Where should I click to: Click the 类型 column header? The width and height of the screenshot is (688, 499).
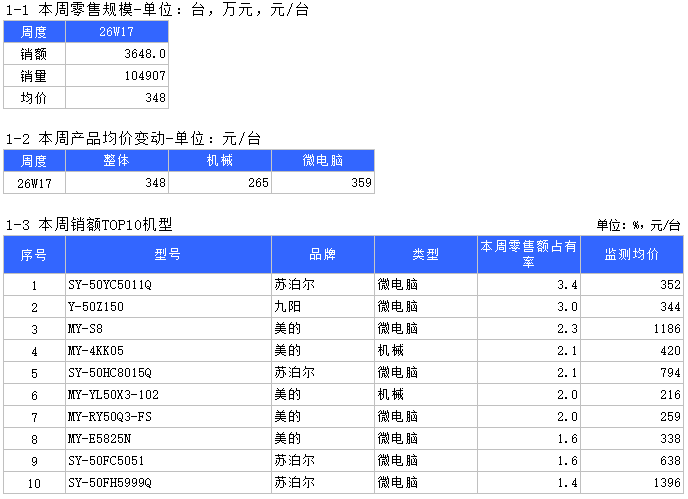coord(426,255)
